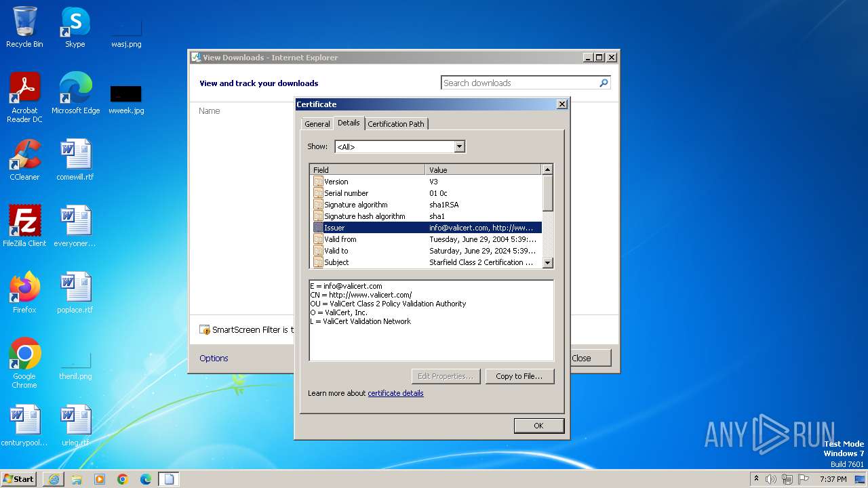Viewport: 868px width, 488px height.
Task: Click the Valid to field icon
Action: [318, 251]
